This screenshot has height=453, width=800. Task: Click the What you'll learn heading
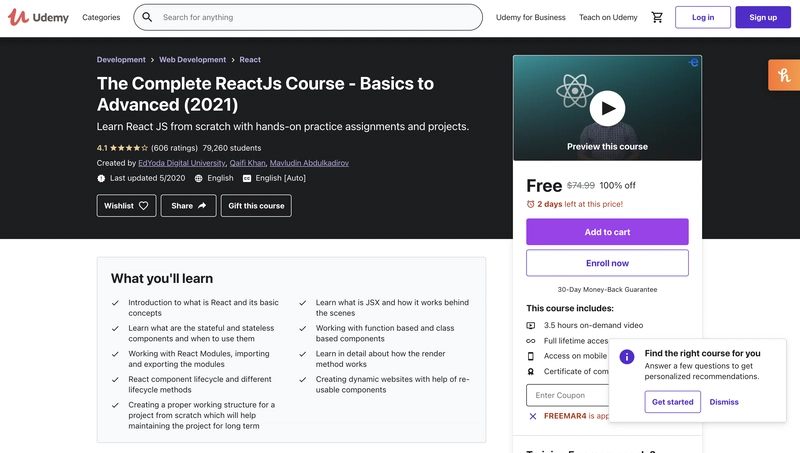pos(162,279)
